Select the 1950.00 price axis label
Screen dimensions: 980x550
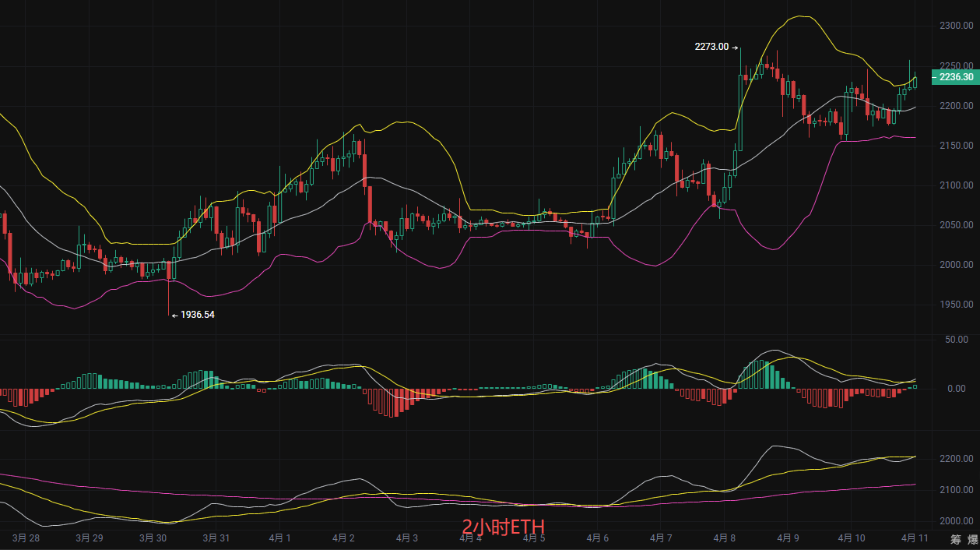956,305
